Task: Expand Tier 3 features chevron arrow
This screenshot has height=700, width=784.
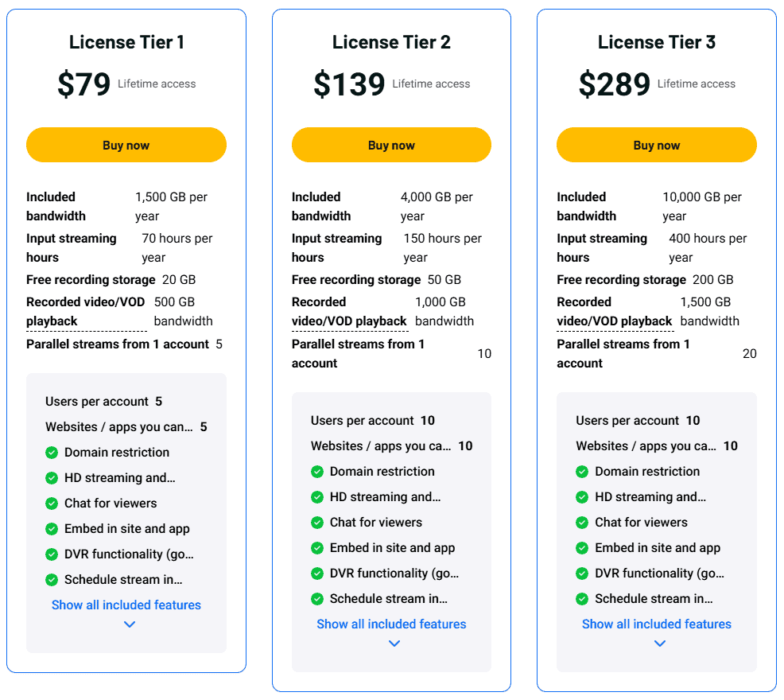Action: [x=660, y=644]
